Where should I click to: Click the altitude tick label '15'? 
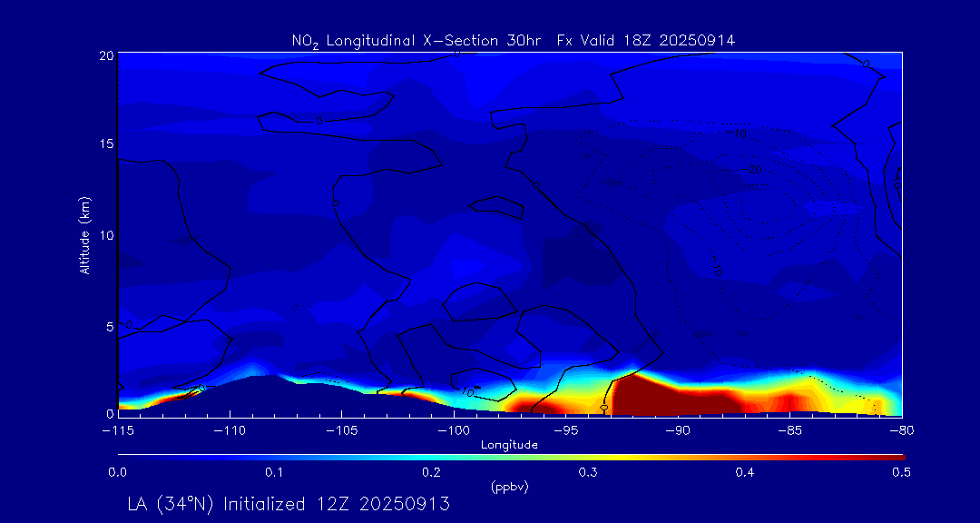(106, 143)
